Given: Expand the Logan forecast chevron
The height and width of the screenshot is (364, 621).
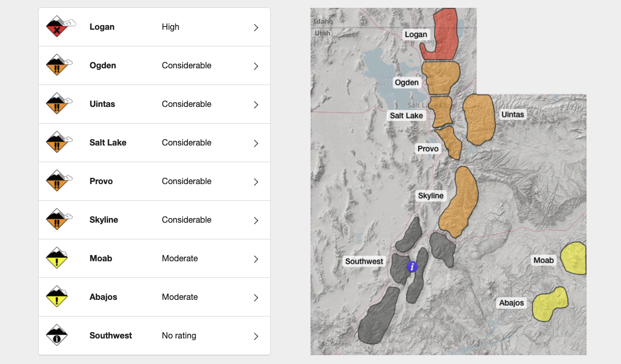Looking at the screenshot, I should point(256,28).
